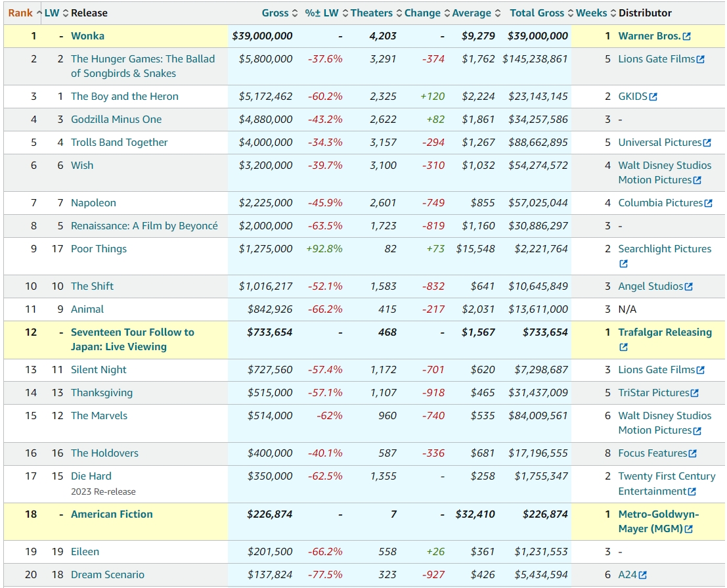Screen dimensions: 727x588
Task: Open Renaissance: A Film by Beyoncé link
Action: pyautogui.click(x=144, y=226)
